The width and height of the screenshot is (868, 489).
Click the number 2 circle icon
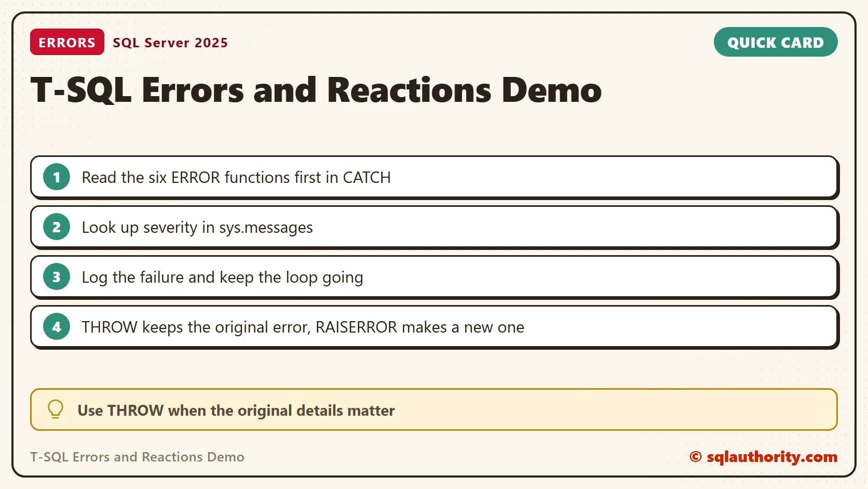pyautogui.click(x=57, y=227)
